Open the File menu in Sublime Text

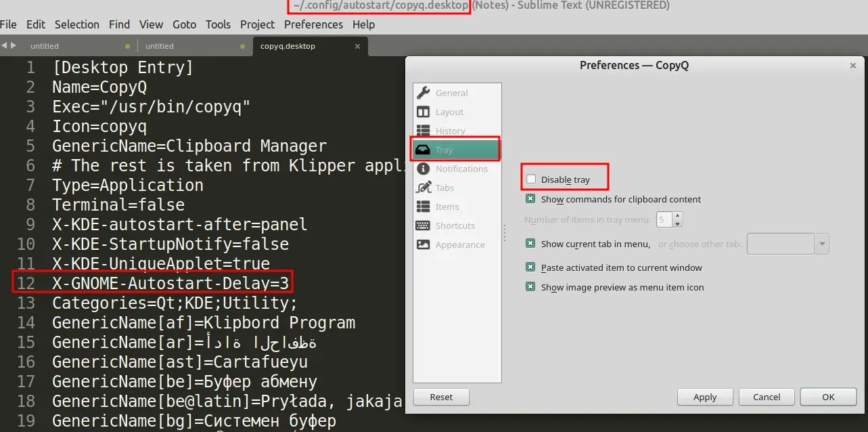(9, 24)
